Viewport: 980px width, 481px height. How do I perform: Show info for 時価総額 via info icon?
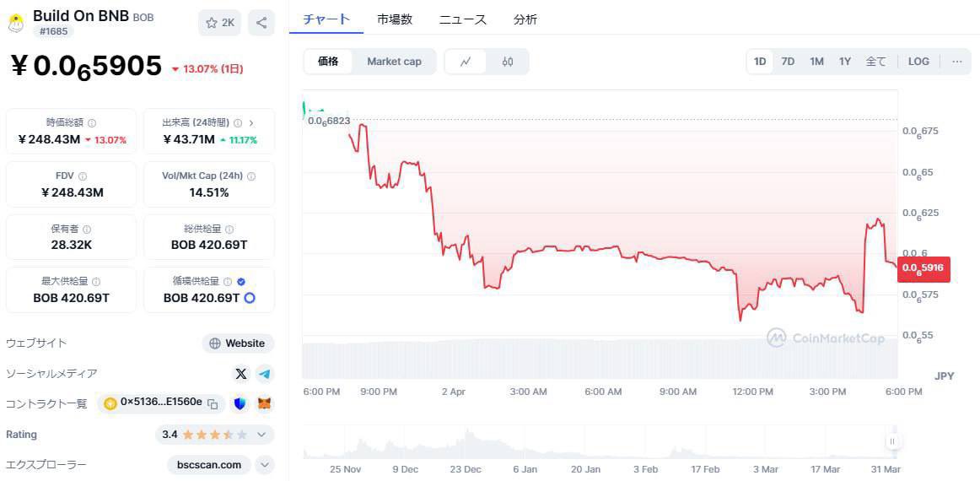tap(92, 123)
